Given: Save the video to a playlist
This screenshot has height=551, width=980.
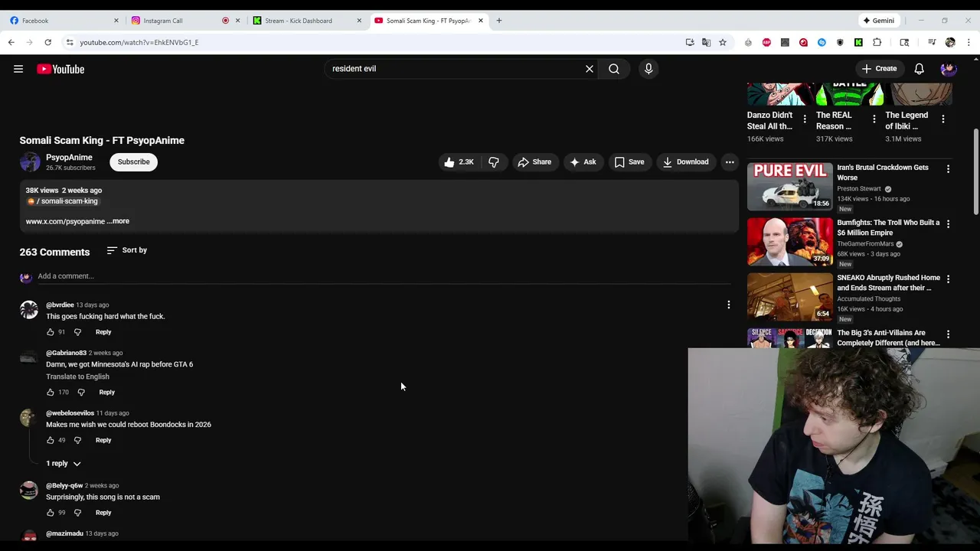Looking at the screenshot, I should click(629, 162).
